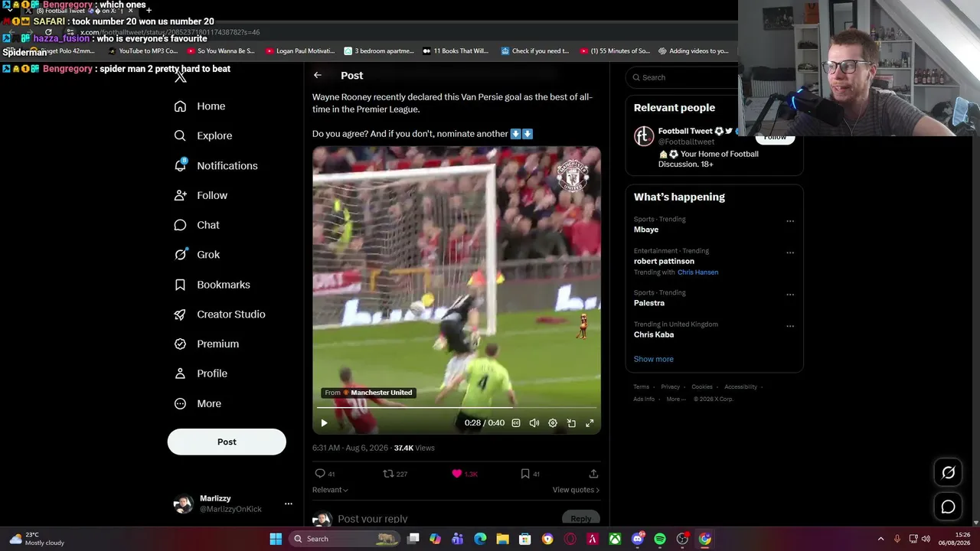Enter fullscreen for the video
This screenshot has height=551, width=980.
[x=590, y=423]
